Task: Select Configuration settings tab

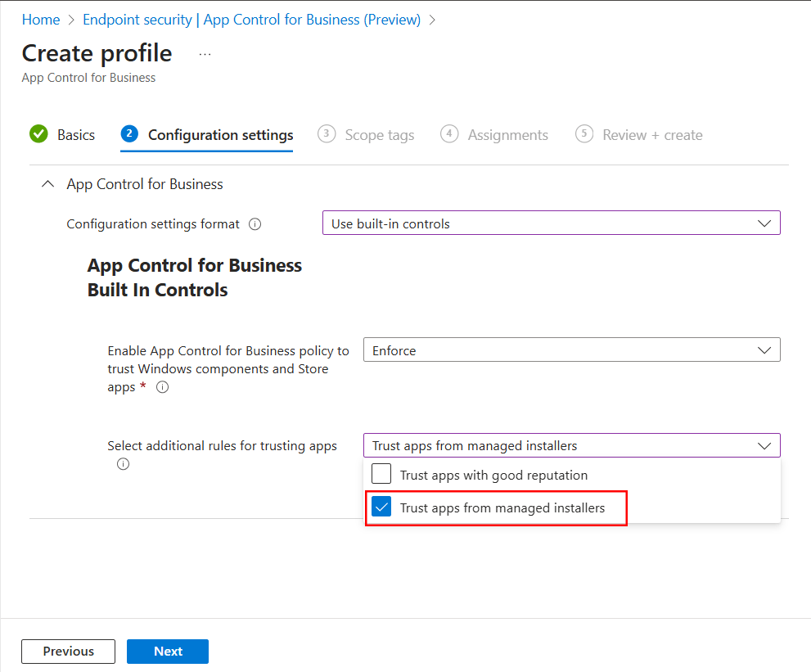Action: [x=221, y=135]
